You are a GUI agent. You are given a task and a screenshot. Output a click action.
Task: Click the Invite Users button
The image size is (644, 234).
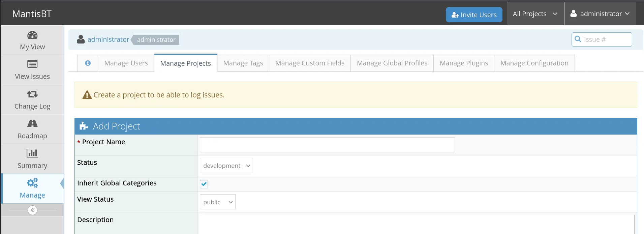474,15
